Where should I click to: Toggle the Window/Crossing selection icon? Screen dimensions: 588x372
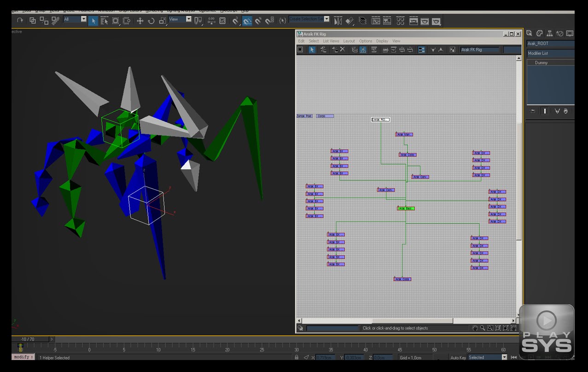click(x=127, y=21)
